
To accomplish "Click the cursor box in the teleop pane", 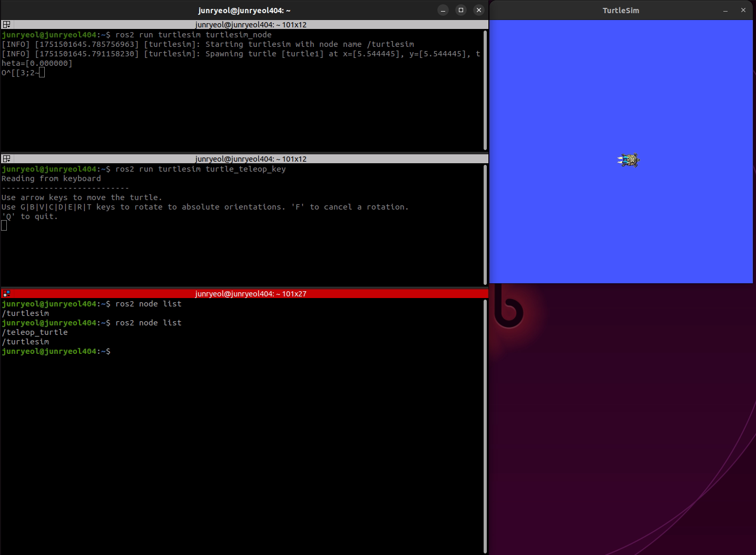I will pyautogui.click(x=4, y=226).
